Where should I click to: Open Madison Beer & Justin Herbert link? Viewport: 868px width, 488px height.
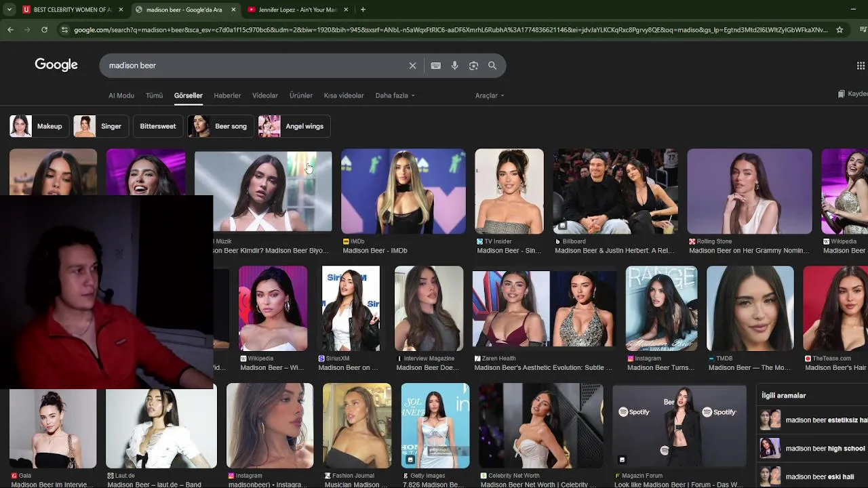pyautogui.click(x=614, y=251)
